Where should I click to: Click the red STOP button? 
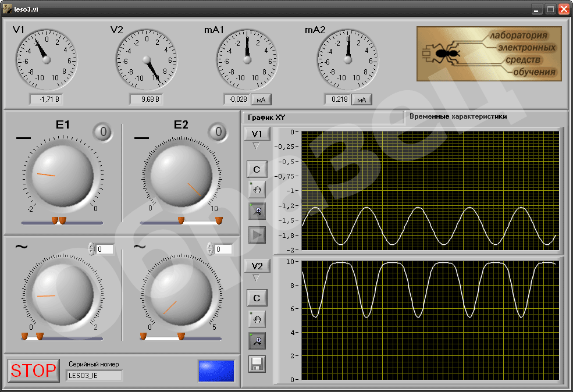[34, 370]
